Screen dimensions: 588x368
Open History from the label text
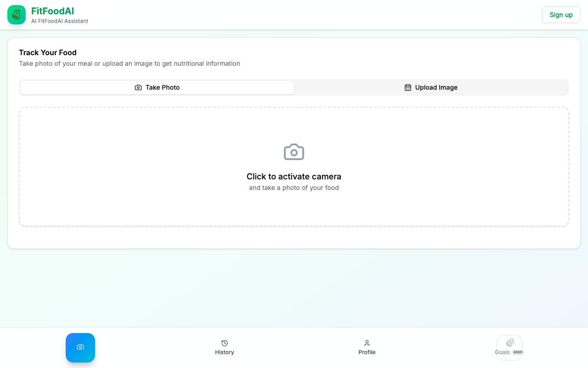click(x=225, y=352)
